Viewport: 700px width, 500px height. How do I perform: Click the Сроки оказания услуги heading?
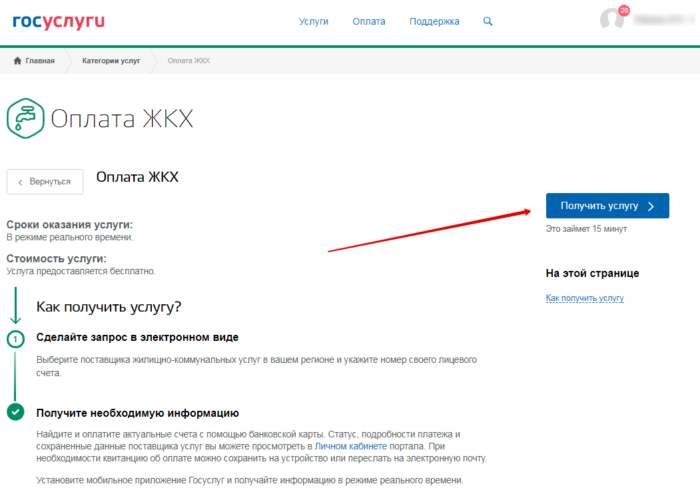[70, 225]
